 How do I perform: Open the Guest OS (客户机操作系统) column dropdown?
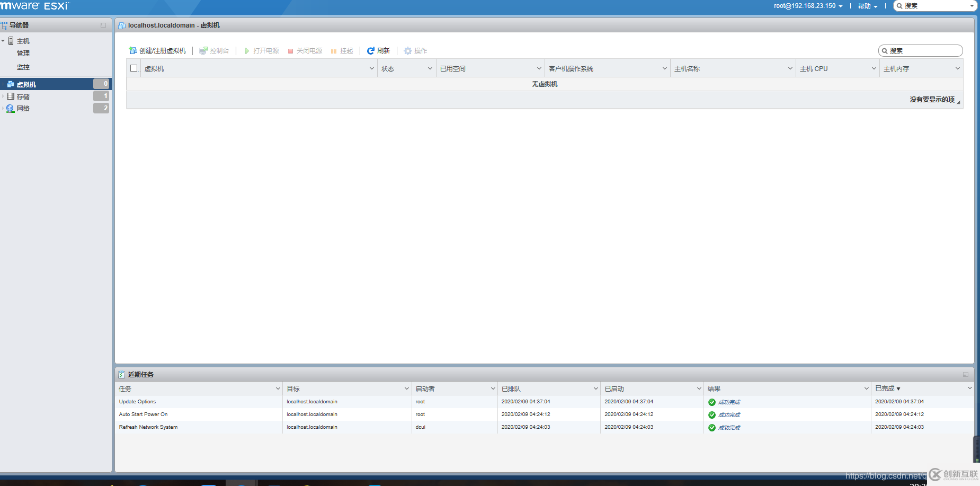(665, 68)
